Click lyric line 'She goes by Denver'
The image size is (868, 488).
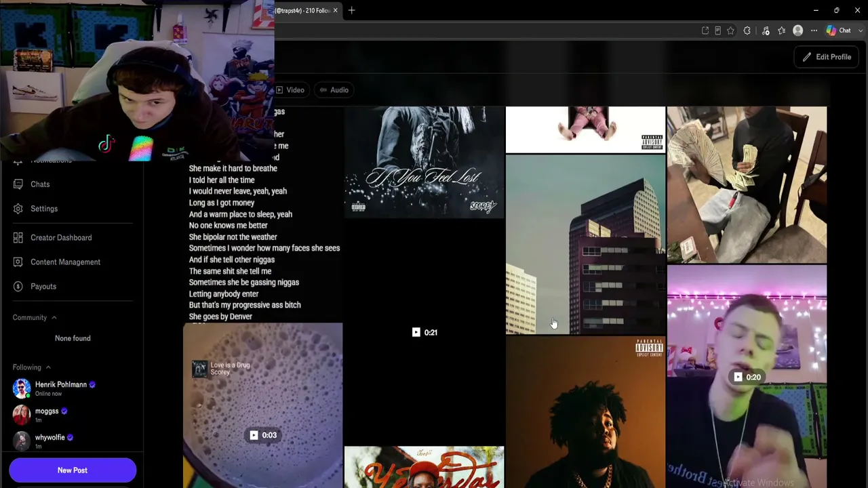point(220,317)
